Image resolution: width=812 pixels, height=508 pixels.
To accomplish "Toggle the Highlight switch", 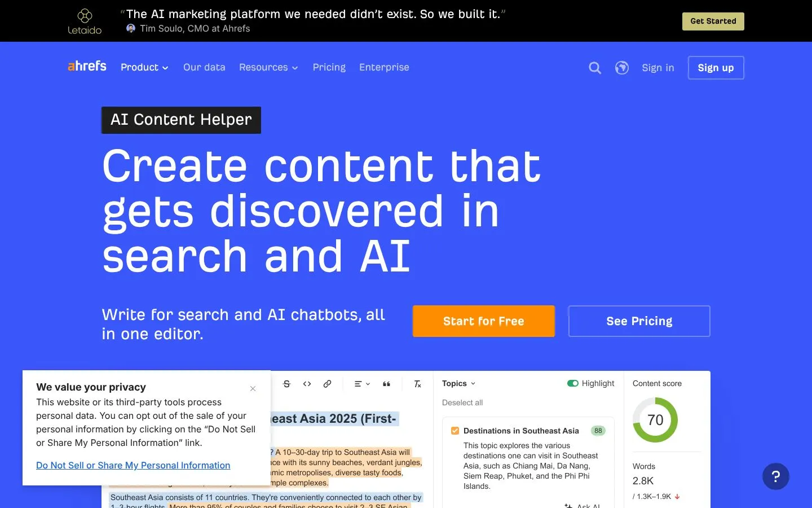I will pyautogui.click(x=573, y=383).
